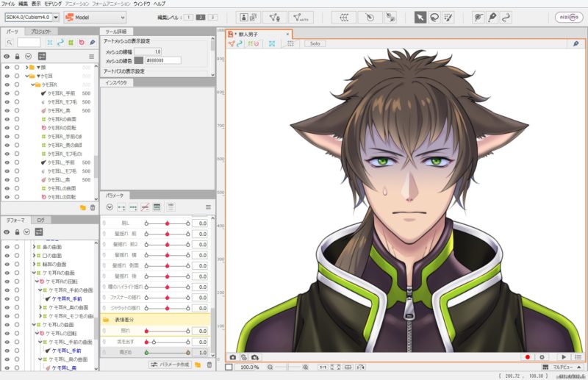Image resolution: width=588 pixels, height=380 pixels.
Task: Expand the ▼顔 parts folder
Action: [27, 68]
